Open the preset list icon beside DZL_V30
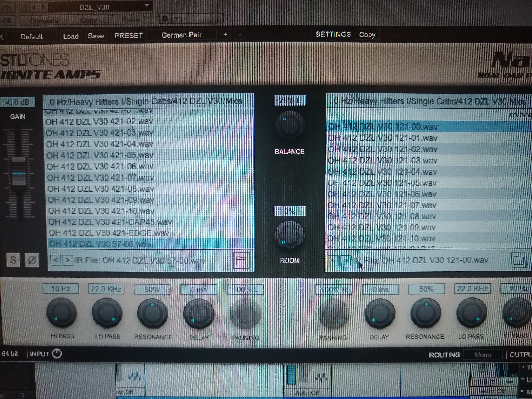This screenshot has width=532, height=399. tap(24, 7)
